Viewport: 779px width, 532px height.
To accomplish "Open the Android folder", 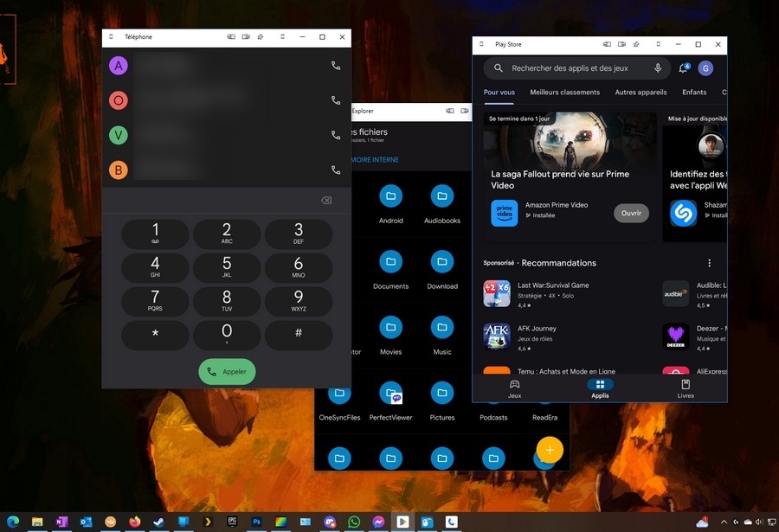I will (390, 197).
